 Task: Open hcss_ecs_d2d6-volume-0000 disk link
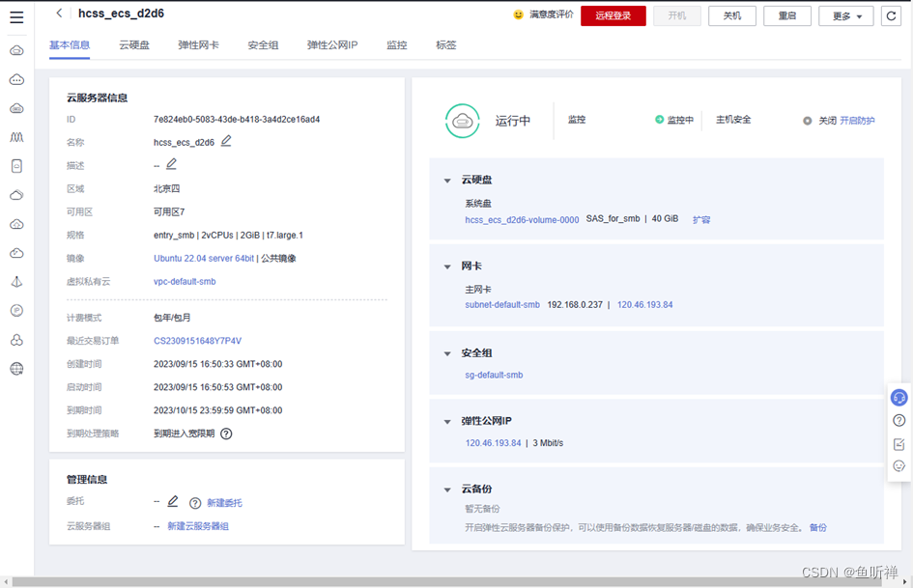coord(522,220)
